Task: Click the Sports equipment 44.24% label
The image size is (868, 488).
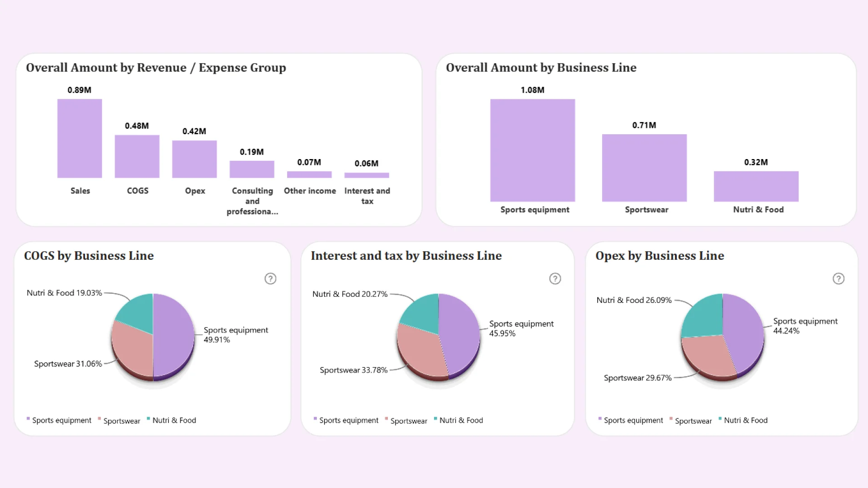Action: pos(805,326)
